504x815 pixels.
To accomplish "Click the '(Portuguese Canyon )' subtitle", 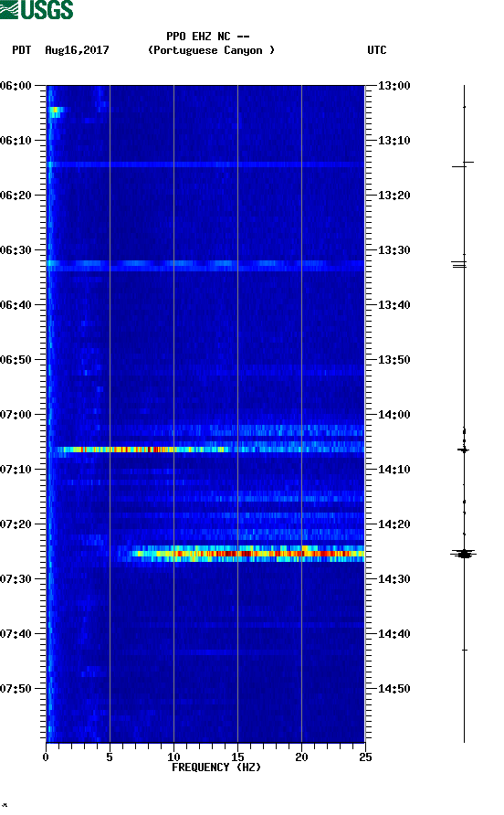I will click(211, 50).
